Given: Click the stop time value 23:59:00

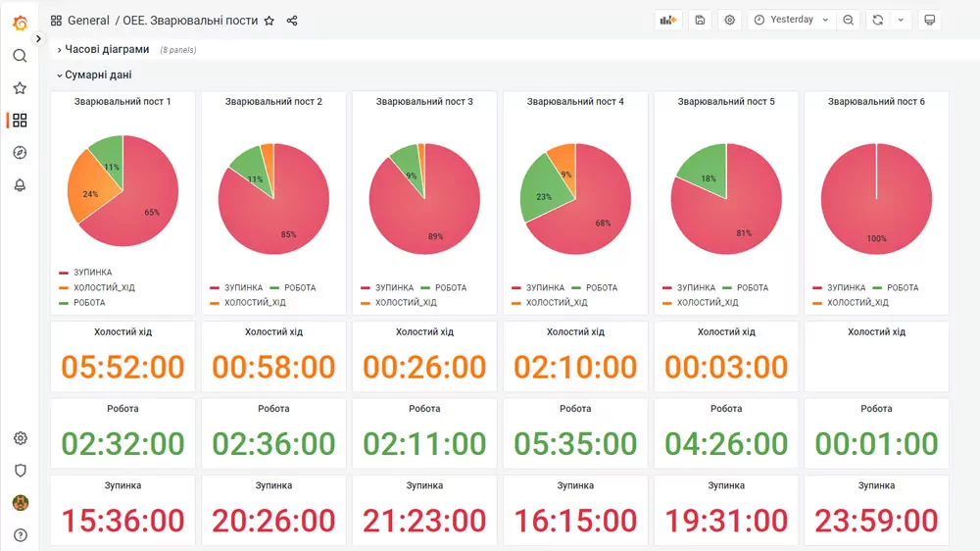Looking at the screenshot, I should point(876,521).
